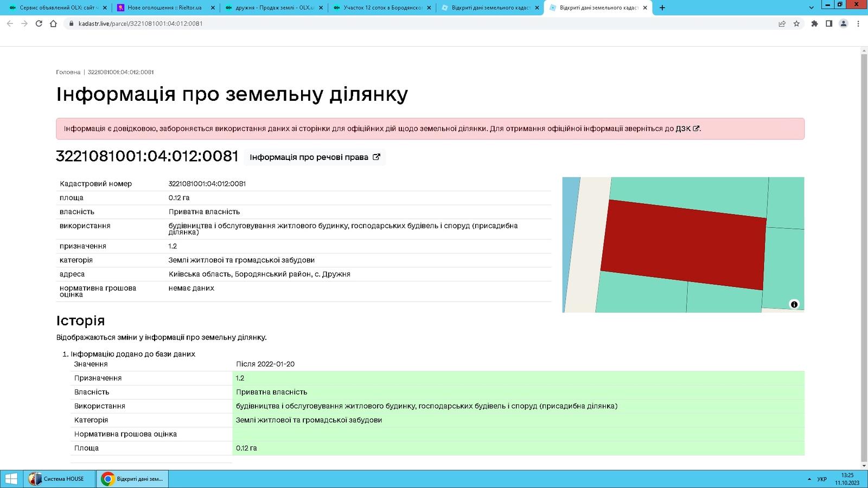Image resolution: width=868 pixels, height=488 pixels.
Task: Click the browser share icon
Action: (x=782, y=24)
